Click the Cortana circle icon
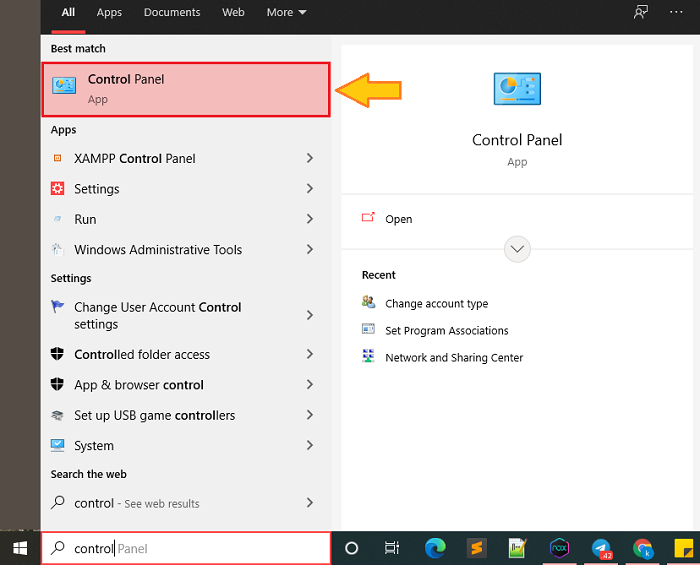Screen dimensions: 700x565 click(351, 548)
